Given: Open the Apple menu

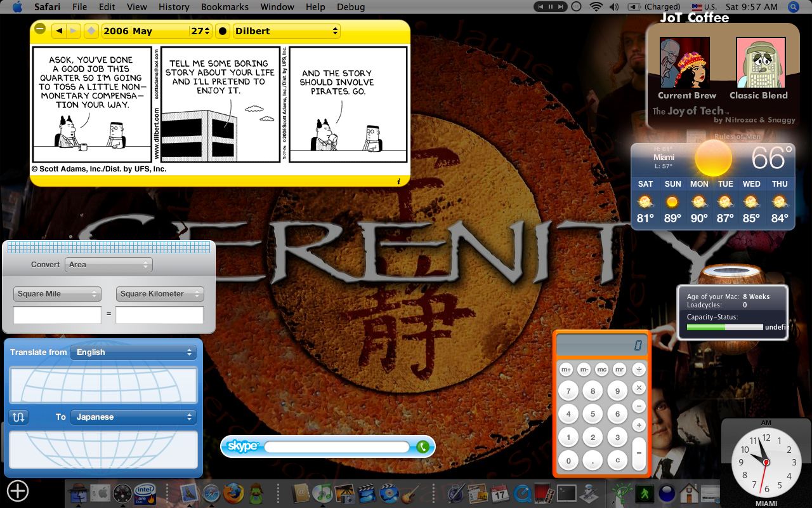Looking at the screenshot, I should [16, 7].
